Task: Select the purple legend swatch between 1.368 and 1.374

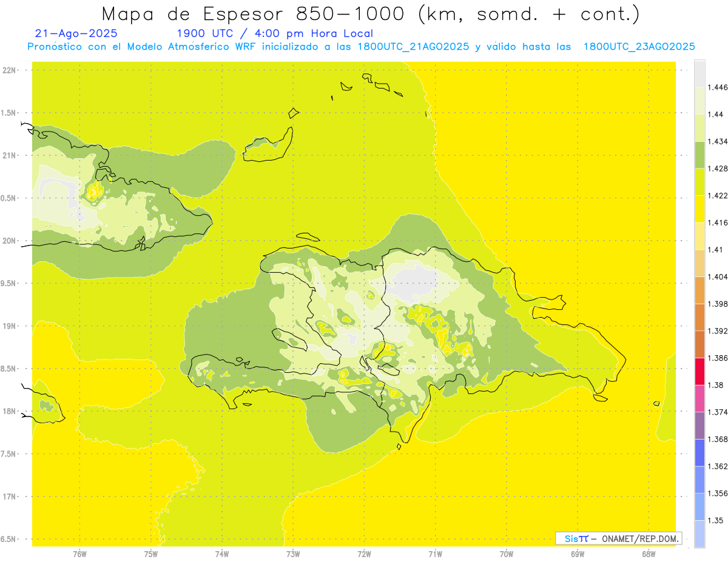Action: pos(699,426)
